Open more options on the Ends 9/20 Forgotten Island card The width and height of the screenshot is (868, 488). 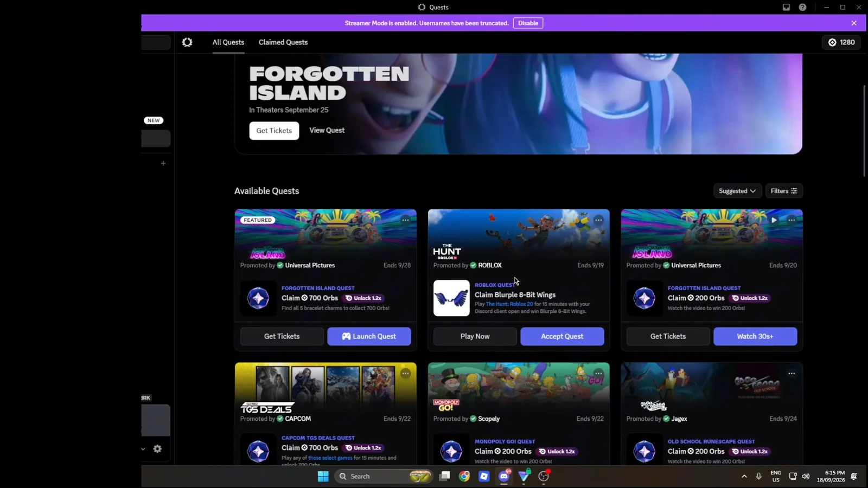coord(792,220)
